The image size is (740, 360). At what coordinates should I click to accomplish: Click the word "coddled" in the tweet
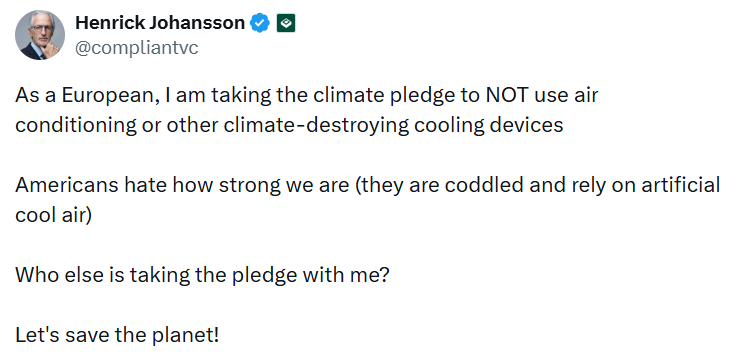[484, 185]
